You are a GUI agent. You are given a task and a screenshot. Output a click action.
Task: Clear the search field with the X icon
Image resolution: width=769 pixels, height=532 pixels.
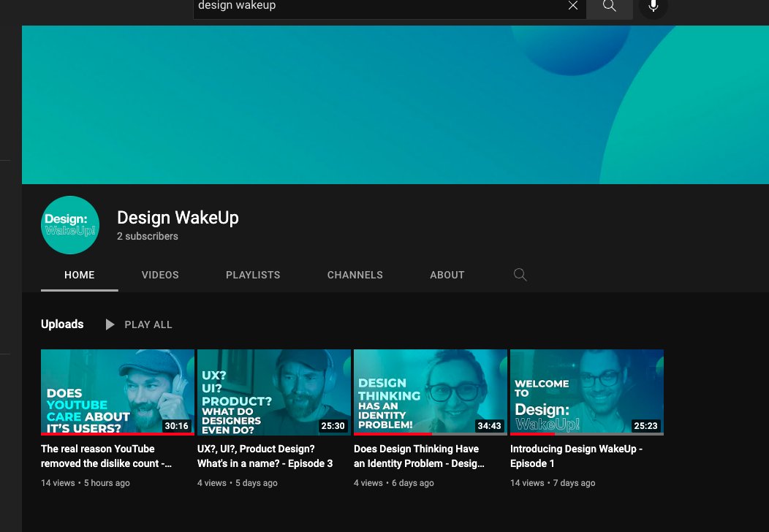point(573,5)
